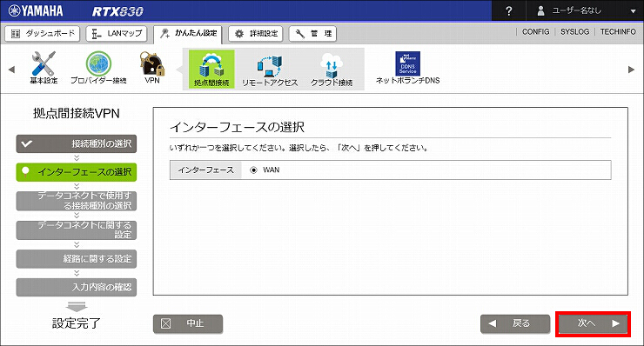Viewport: 644px width, 346px height.
Task: Click the user silhouette icon
Action: click(x=540, y=11)
